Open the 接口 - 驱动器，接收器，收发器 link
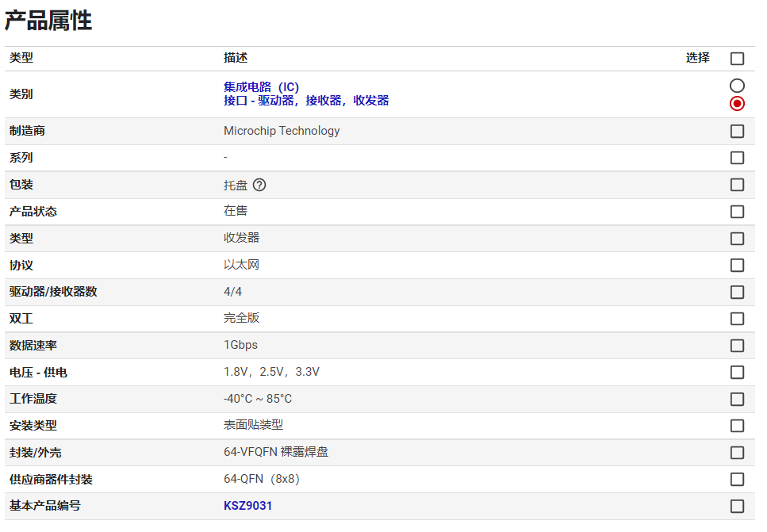 [306, 101]
